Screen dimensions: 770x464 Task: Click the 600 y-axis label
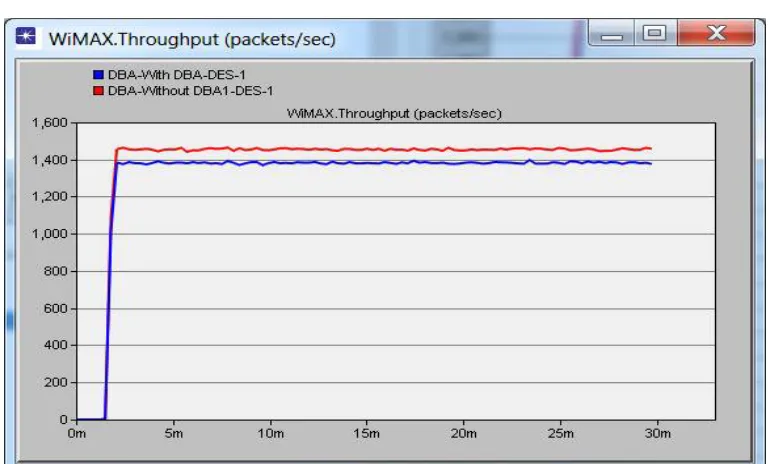pyautogui.click(x=55, y=308)
